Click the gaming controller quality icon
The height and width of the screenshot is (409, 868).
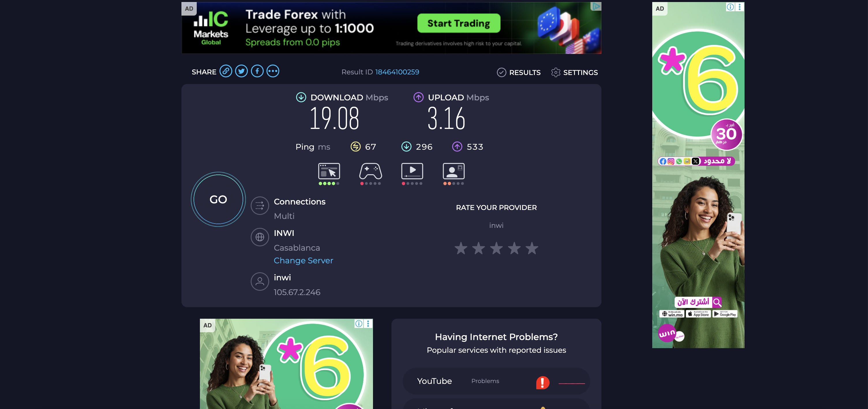click(370, 171)
